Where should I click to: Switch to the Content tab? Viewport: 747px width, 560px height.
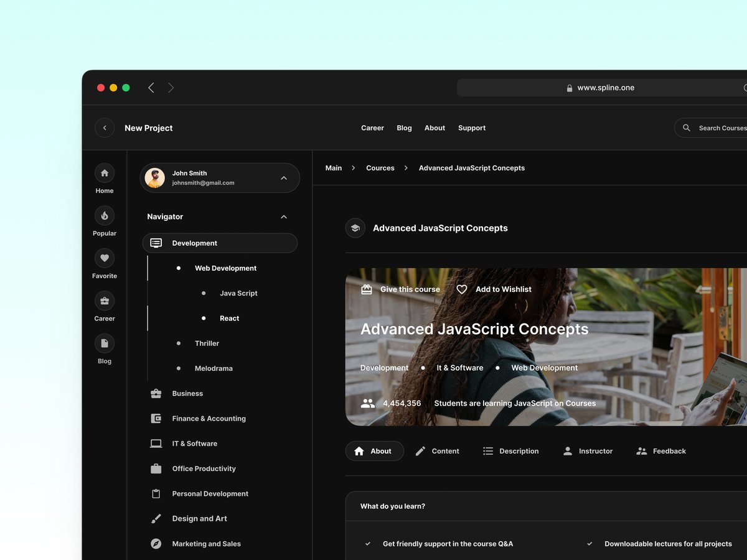(x=437, y=451)
